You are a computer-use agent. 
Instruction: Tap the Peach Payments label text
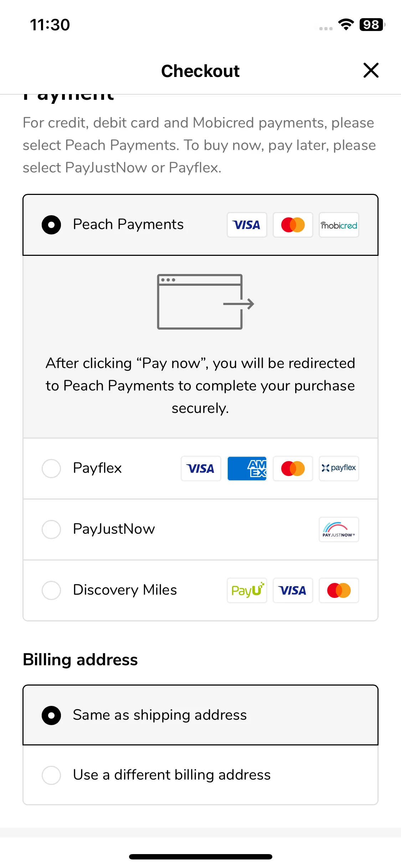(128, 224)
